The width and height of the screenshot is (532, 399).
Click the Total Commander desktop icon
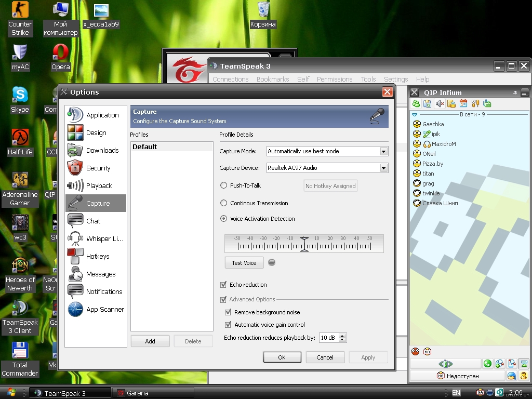pyautogui.click(x=20, y=360)
